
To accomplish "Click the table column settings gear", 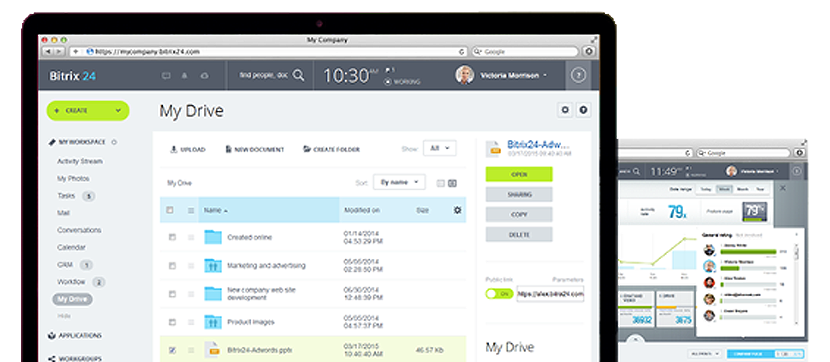I will point(457,210).
